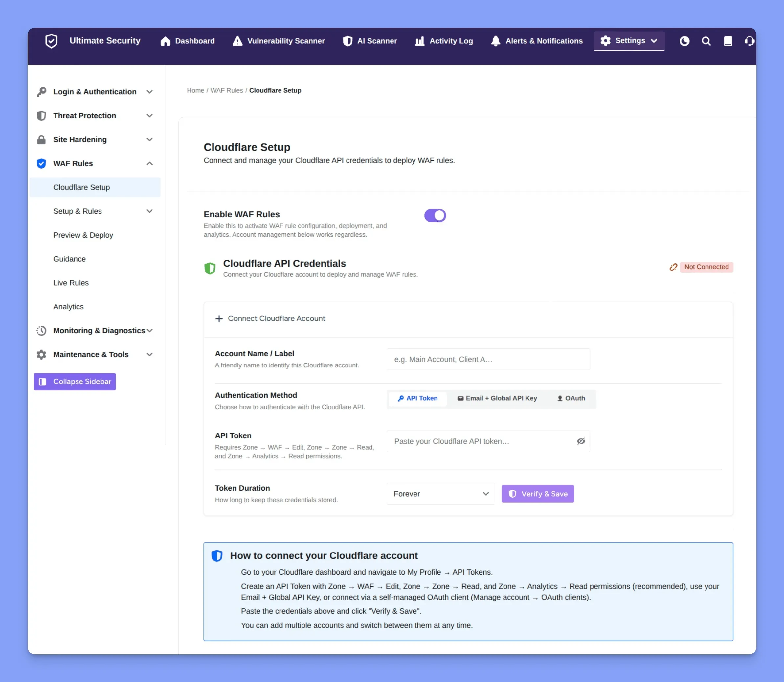Toggle dark mode with the moon icon
This screenshot has height=682, width=784.
(x=684, y=41)
